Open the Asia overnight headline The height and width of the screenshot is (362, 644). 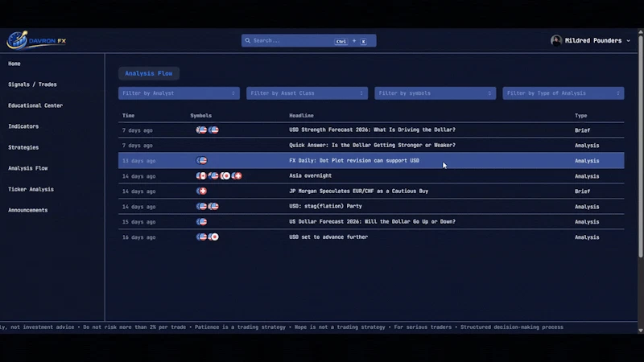[x=310, y=175]
